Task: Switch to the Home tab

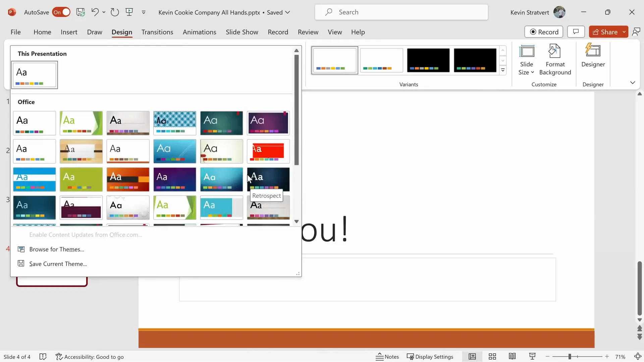Action: (42, 32)
